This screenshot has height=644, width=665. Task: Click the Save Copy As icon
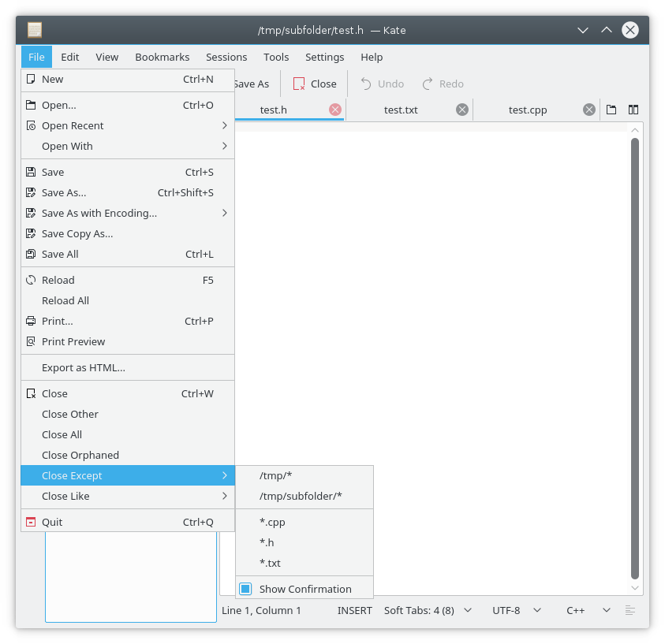point(31,233)
